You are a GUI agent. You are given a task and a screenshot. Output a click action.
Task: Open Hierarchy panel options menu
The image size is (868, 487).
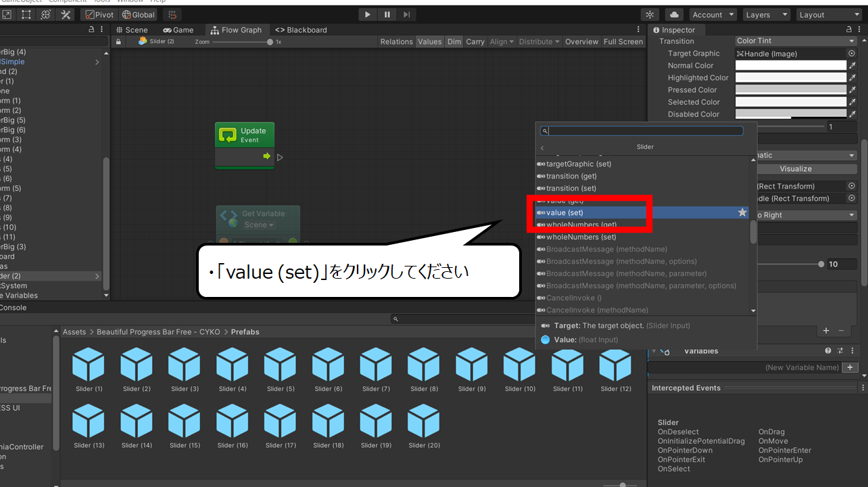tap(101, 30)
